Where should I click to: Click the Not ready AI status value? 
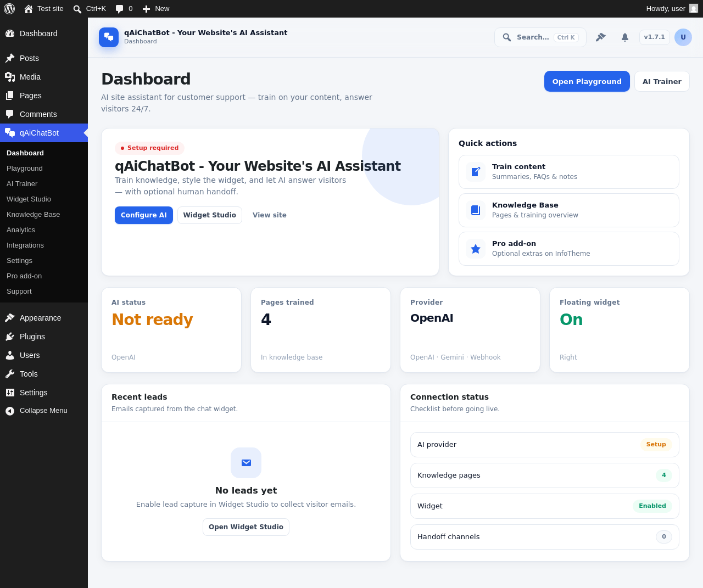[x=152, y=320]
